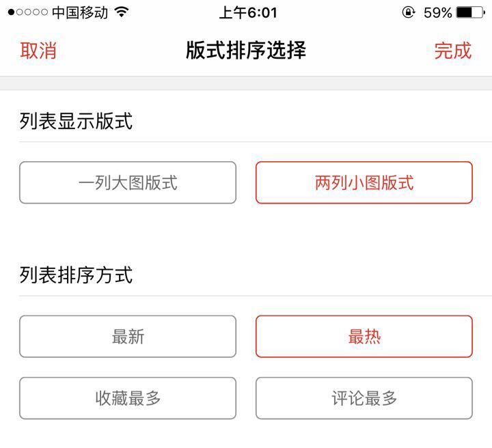Tap the 列表排序方式 section header

[76, 275]
